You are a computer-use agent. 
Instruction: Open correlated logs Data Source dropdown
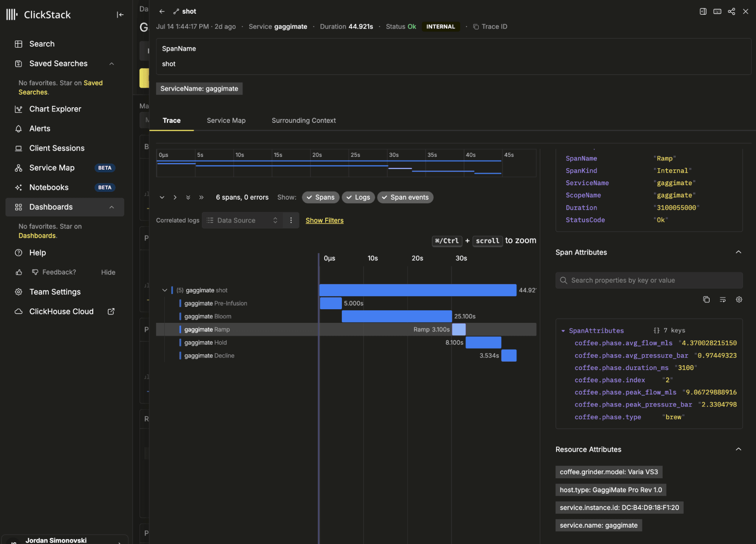[242, 220]
